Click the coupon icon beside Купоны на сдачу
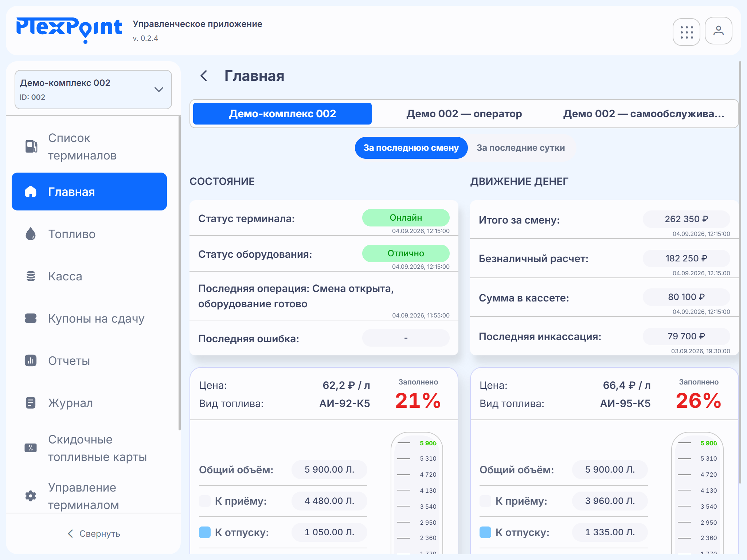The height and width of the screenshot is (560, 747). [31, 318]
